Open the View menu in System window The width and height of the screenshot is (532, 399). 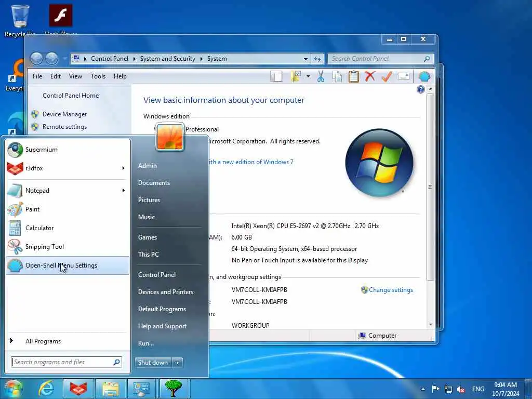tap(75, 76)
